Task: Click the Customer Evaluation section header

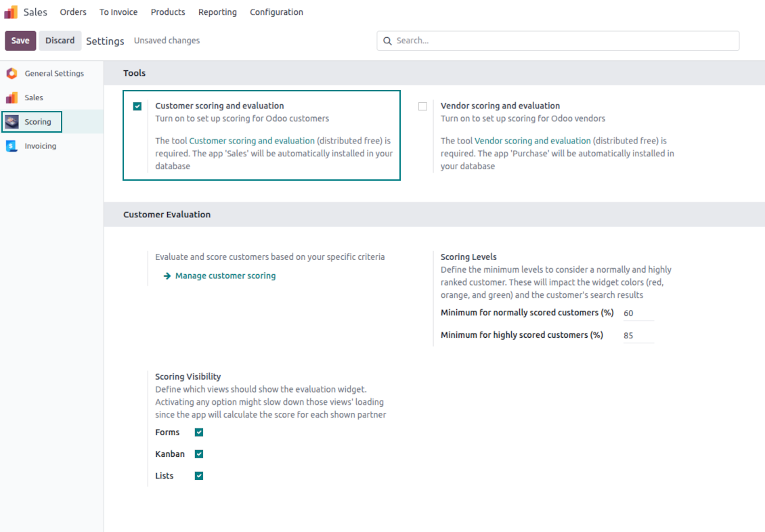Action: tap(167, 215)
